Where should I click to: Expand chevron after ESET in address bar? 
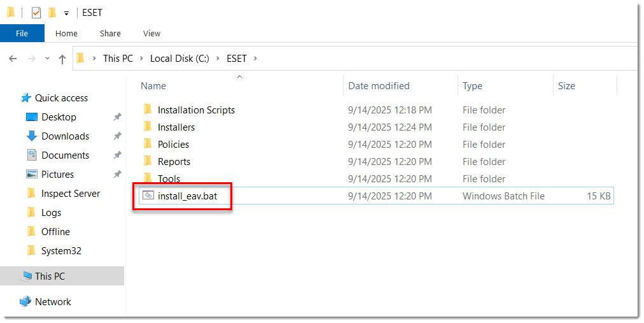[x=255, y=59]
